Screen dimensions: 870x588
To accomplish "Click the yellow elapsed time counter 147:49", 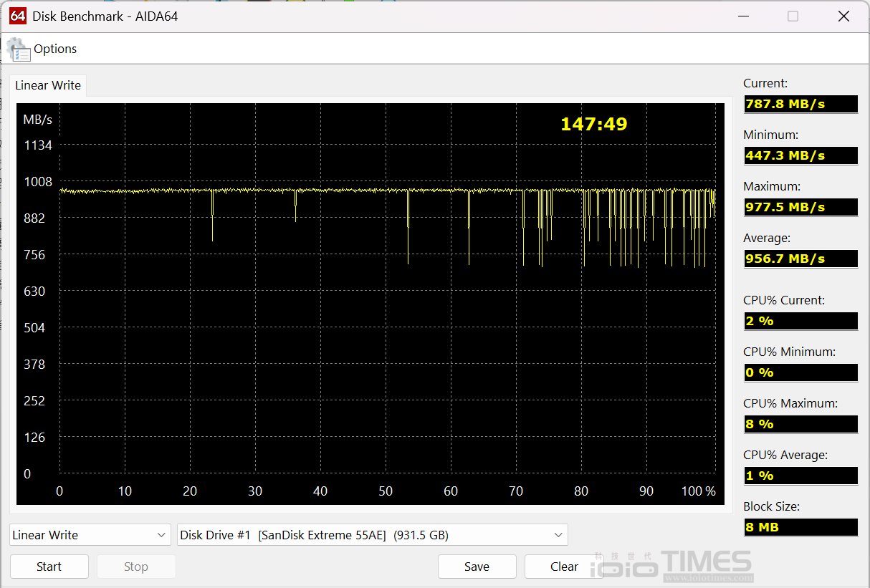I will point(594,123).
